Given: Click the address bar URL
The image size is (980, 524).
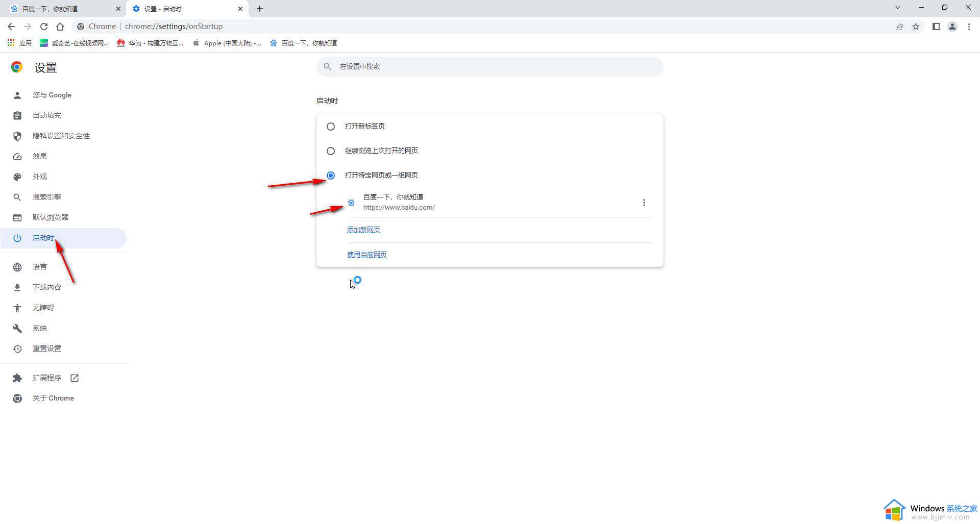Looking at the screenshot, I should point(174,27).
